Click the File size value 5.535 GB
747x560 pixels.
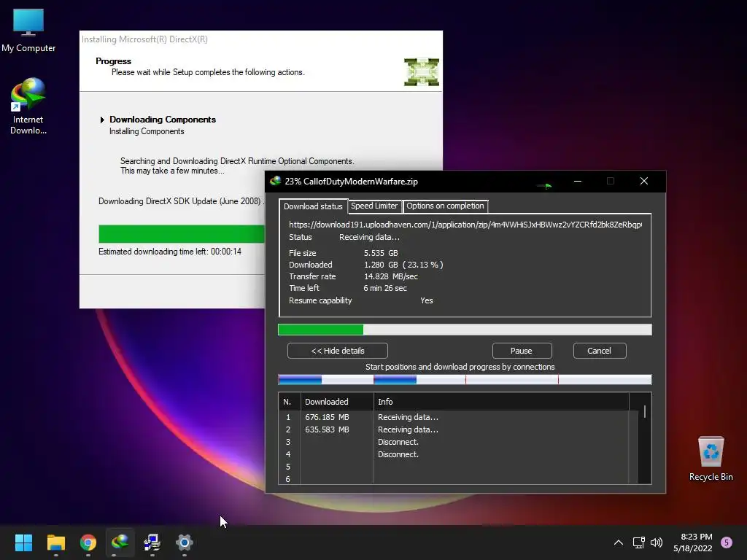tap(381, 253)
